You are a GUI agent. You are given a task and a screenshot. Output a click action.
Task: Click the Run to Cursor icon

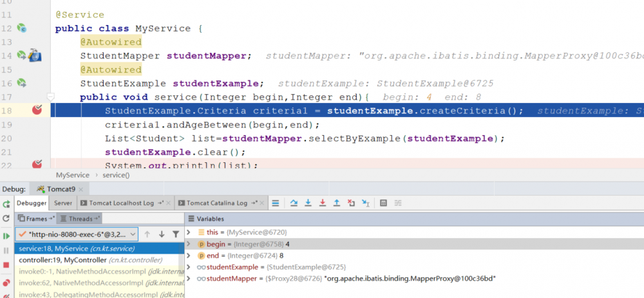pyautogui.click(x=366, y=203)
